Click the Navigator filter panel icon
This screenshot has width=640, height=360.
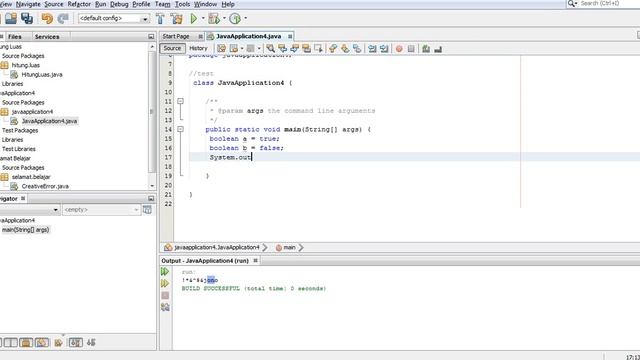click(x=147, y=210)
